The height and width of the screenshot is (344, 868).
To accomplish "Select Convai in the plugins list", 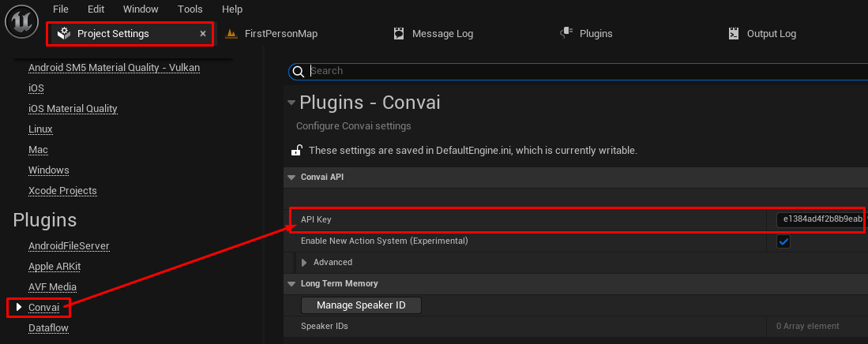I will point(43,307).
